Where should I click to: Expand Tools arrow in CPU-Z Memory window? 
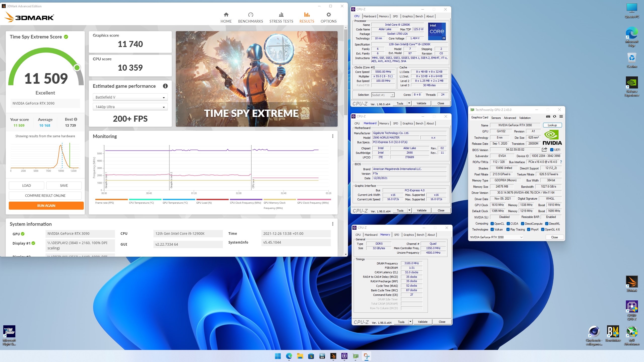pyautogui.click(x=410, y=322)
